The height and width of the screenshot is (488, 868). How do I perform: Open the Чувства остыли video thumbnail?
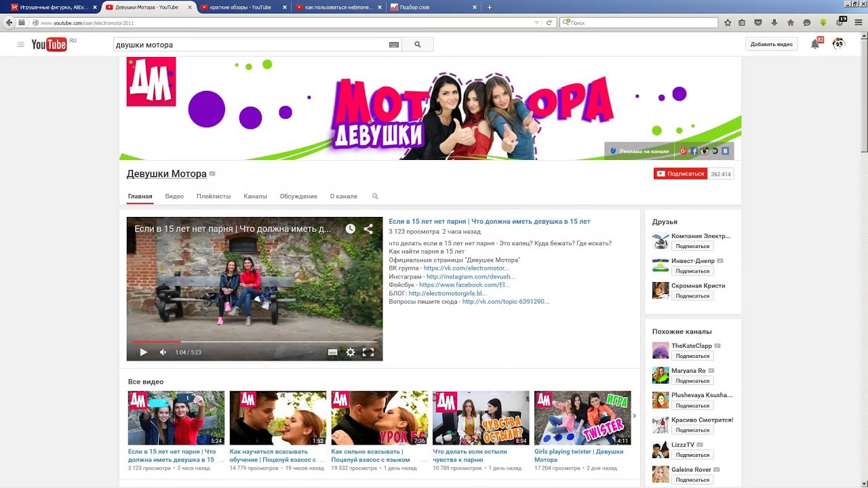point(481,418)
